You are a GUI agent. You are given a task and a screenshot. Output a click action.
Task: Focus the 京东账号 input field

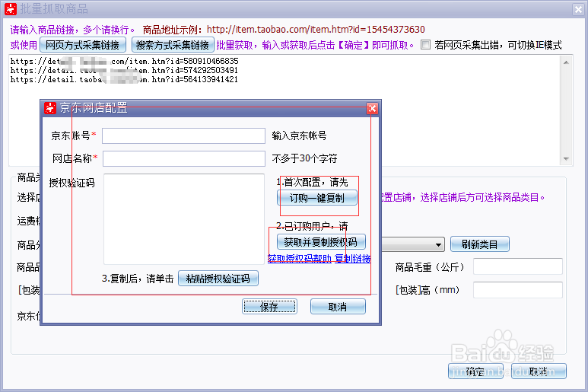coord(184,135)
